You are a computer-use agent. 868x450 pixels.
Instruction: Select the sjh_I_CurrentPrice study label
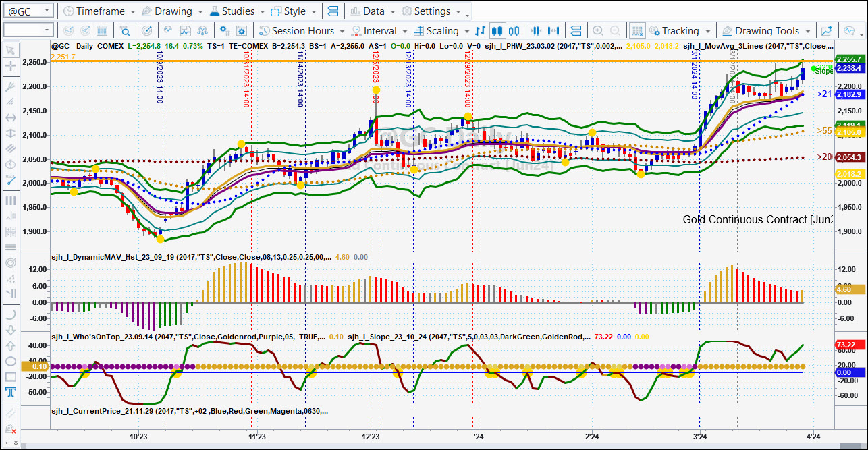pos(189,411)
